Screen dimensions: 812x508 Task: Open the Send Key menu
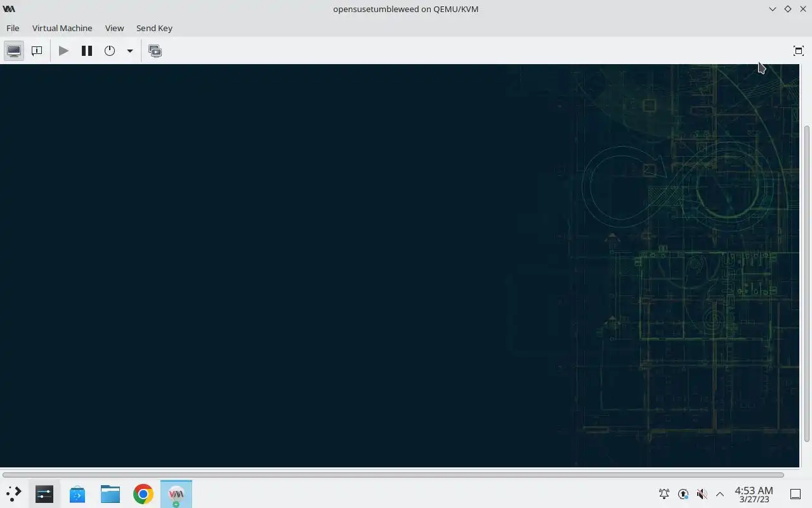tap(154, 28)
